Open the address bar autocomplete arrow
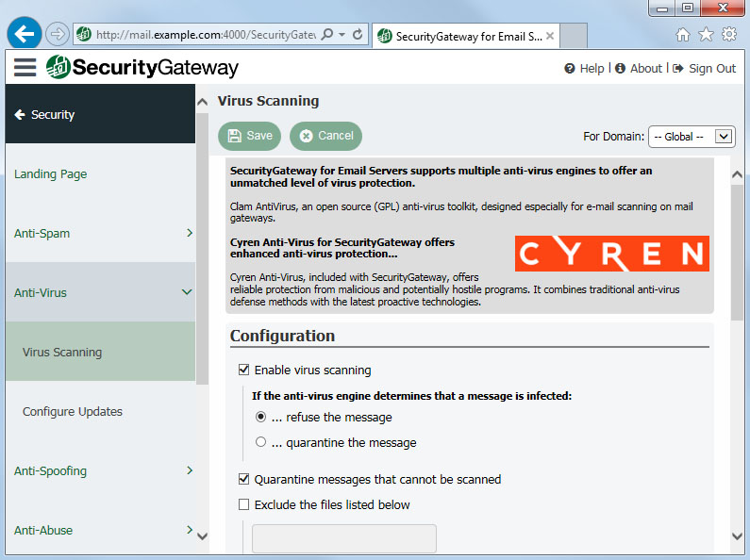This screenshot has height=560, width=750. [x=342, y=34]
